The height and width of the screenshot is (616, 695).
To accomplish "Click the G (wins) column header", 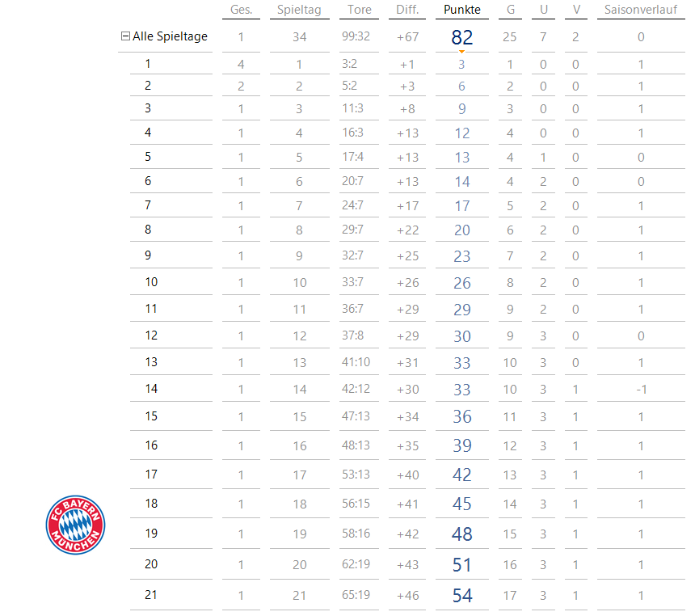I will coord(510,10).
